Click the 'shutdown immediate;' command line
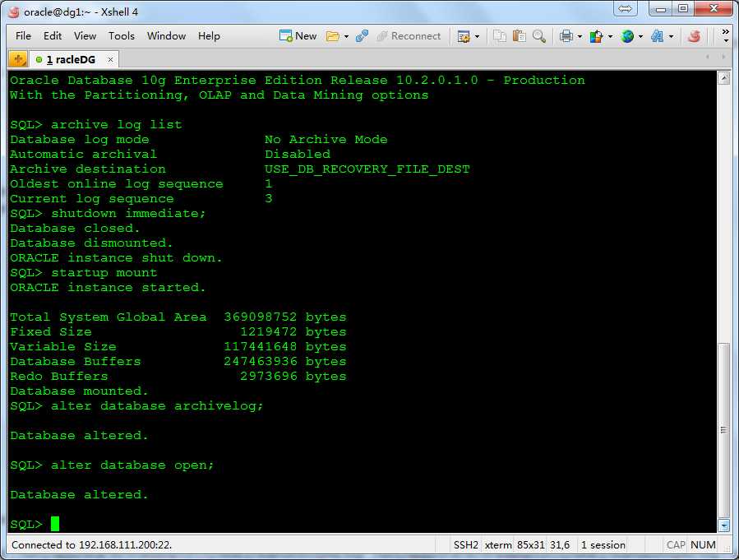The width and height of the screenshot is (739, 560). tap(128, 214)
